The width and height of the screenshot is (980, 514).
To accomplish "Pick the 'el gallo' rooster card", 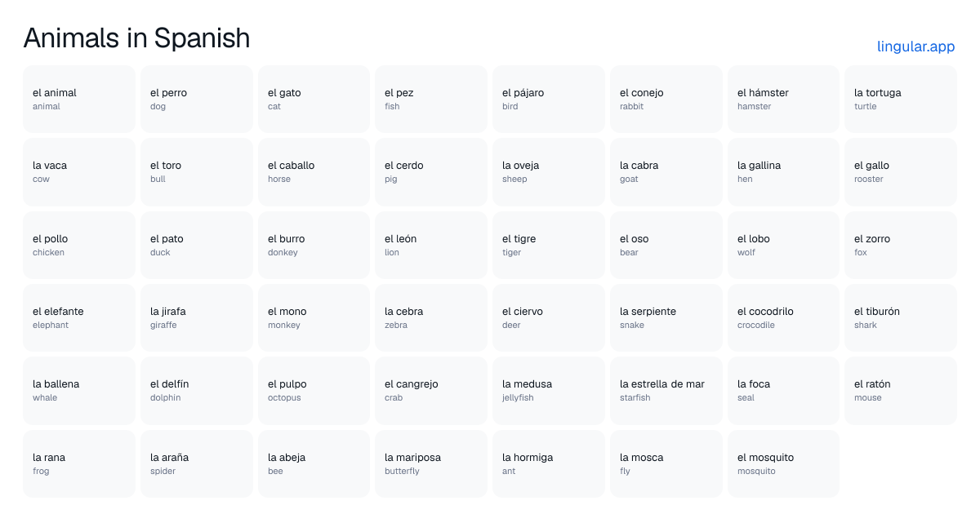I will coord(901,172).
